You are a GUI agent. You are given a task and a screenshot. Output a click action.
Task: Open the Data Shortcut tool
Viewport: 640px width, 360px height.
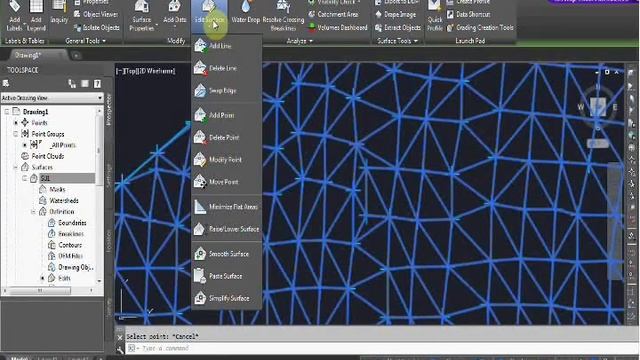point(468,14)
